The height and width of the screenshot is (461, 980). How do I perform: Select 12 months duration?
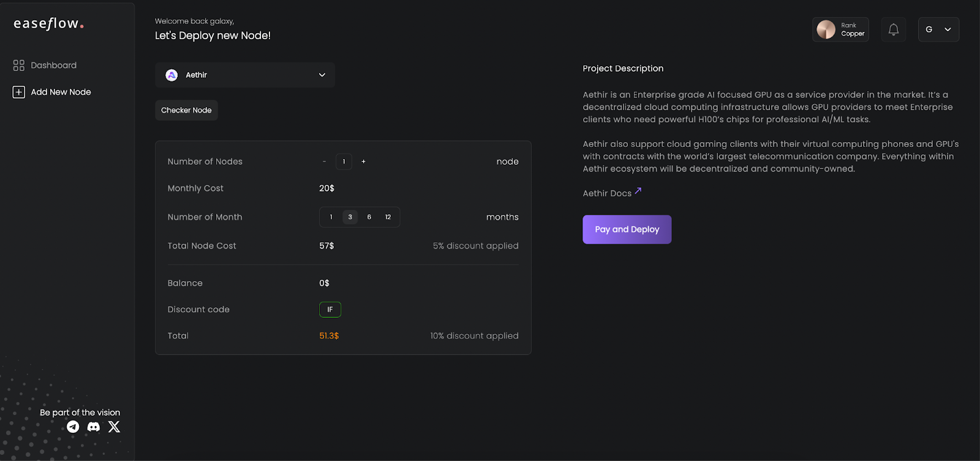tap(388, 217)
